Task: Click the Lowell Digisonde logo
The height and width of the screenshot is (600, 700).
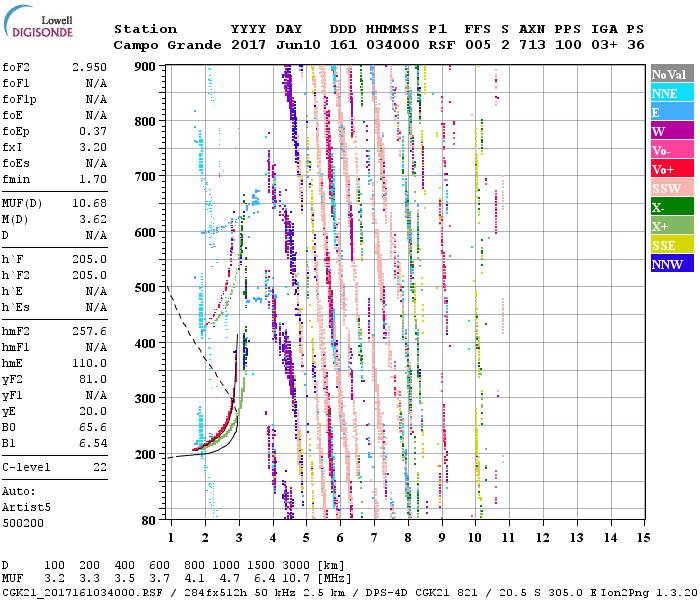Action: click(x=38, y=22)
